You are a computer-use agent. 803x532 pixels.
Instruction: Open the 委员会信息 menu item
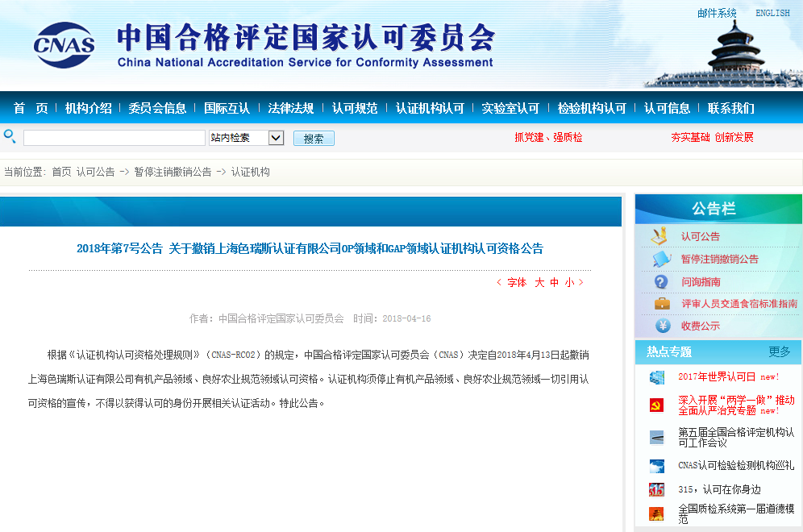[157, 108]
